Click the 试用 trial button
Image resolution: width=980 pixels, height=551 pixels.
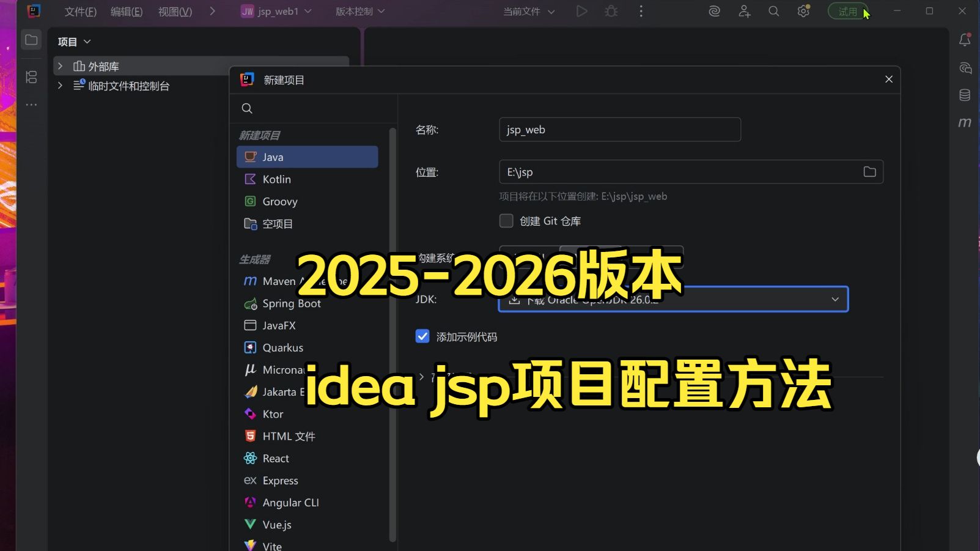(x=848, y=11)
